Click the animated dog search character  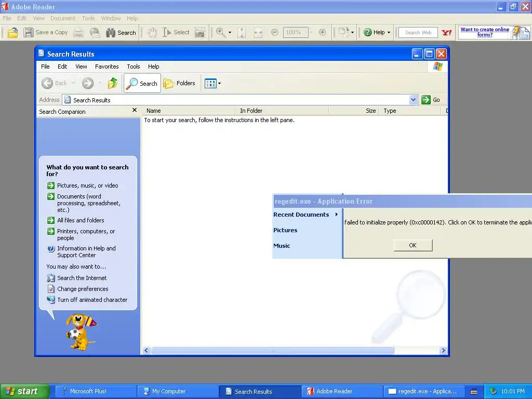tap(81, 332)
